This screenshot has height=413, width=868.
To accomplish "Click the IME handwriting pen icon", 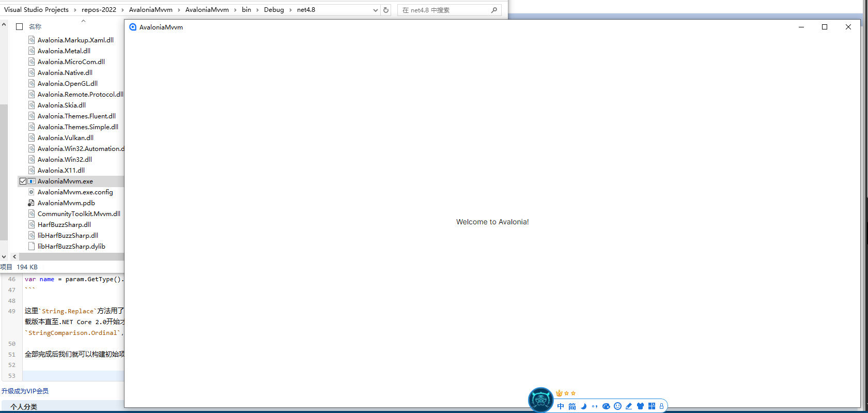I will (629, 406).
